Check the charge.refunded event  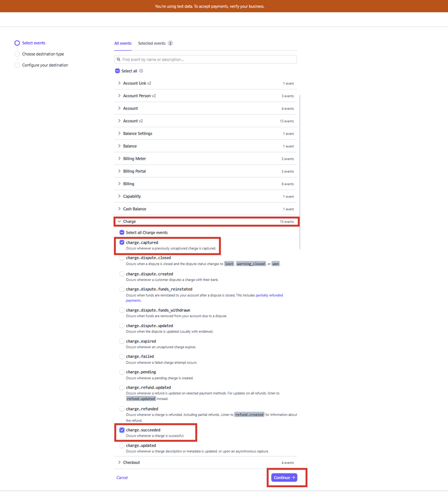tap(122, 409)
